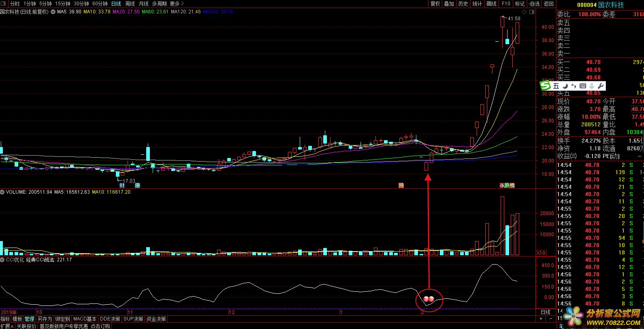Screen dimensions: 644x329
Task: Toggle the Sogou 五 Wubi input mode
Action: point(556,85)
